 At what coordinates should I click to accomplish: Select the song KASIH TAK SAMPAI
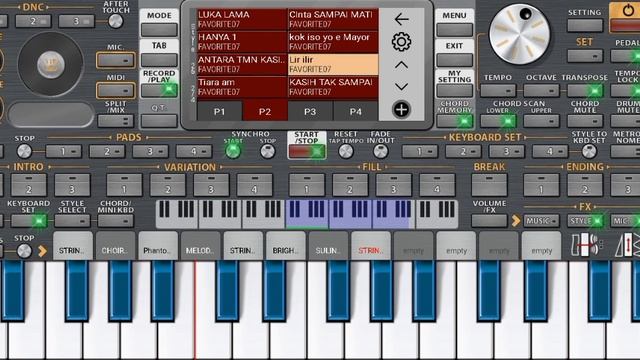coord(333,87)
